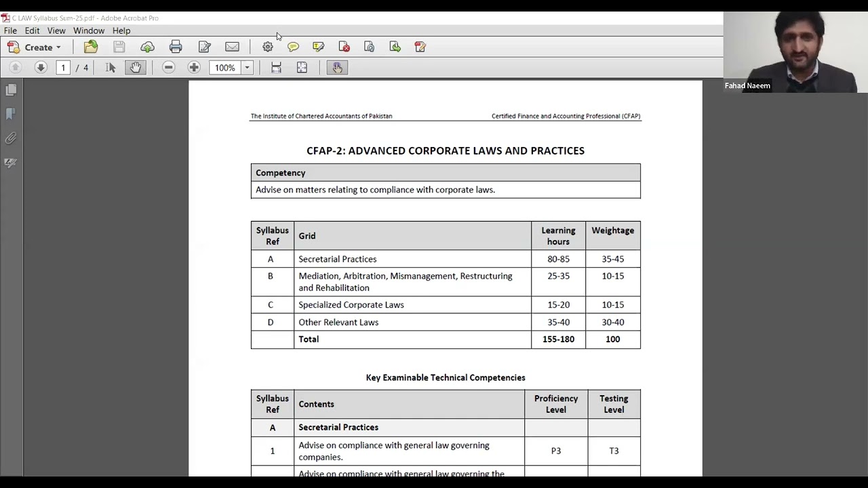Click the Competency header cell
The height and width of the screenshot is (488, 868).
[x=446, y=173]
